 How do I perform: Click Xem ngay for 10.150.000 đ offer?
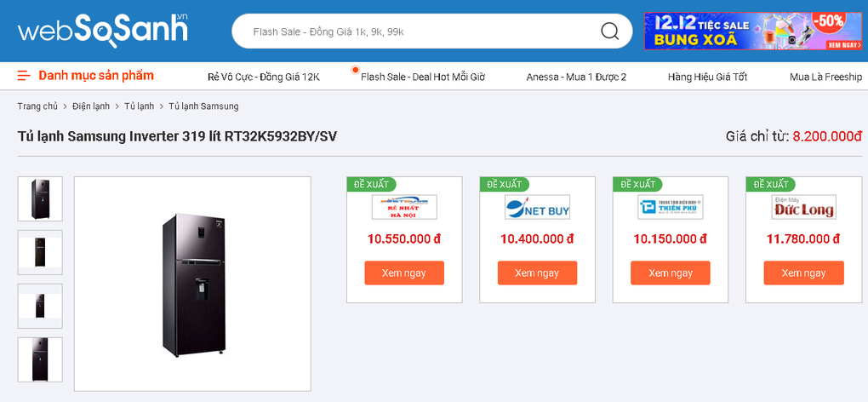tap(671, 273)
